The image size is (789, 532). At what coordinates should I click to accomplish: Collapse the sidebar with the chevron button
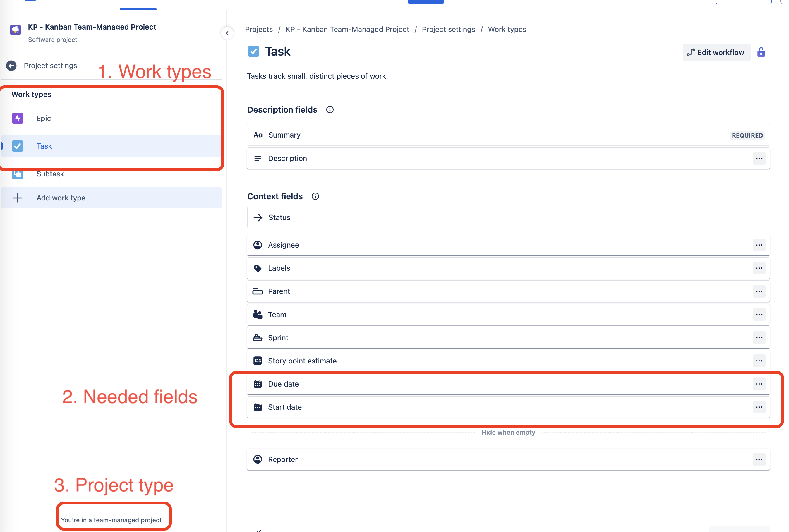click(x=227, y=33)
